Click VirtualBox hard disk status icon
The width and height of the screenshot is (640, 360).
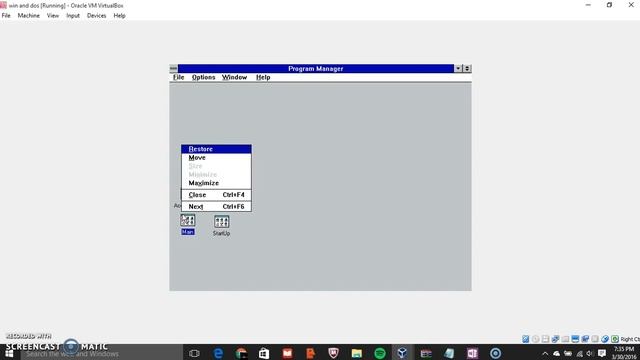coord(526,339)
